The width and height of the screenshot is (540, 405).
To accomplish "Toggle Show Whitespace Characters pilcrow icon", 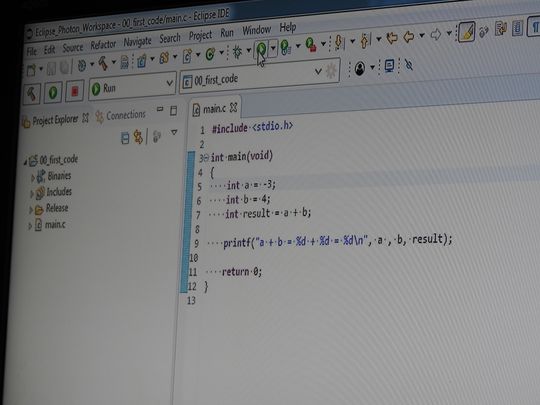I will tap(534, 26).
